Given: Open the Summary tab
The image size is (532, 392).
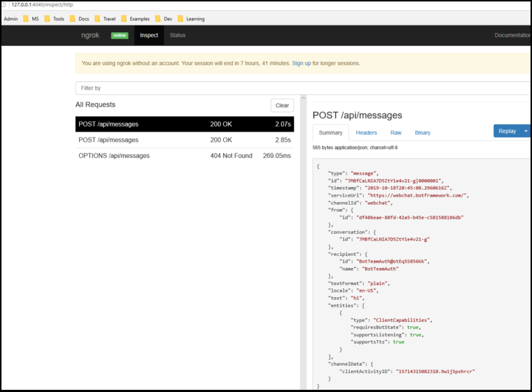Looking at the screenshot, I should tap(331, 132).
